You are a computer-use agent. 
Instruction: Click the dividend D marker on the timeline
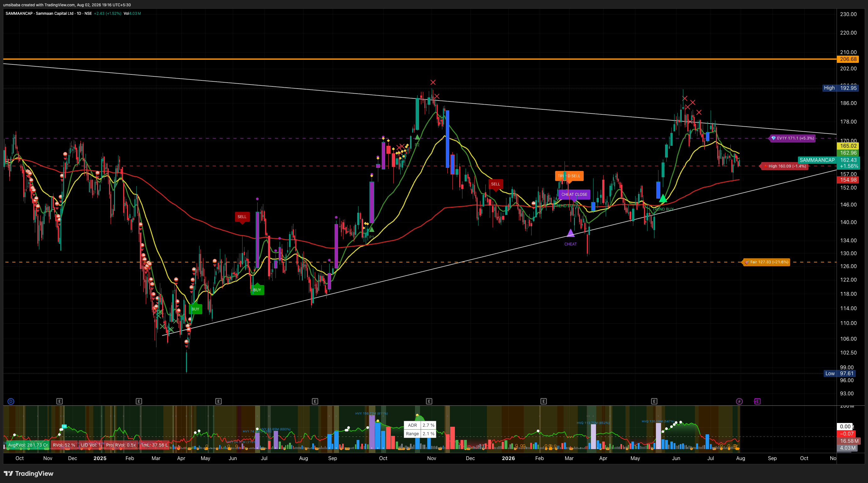click(11, 401)
